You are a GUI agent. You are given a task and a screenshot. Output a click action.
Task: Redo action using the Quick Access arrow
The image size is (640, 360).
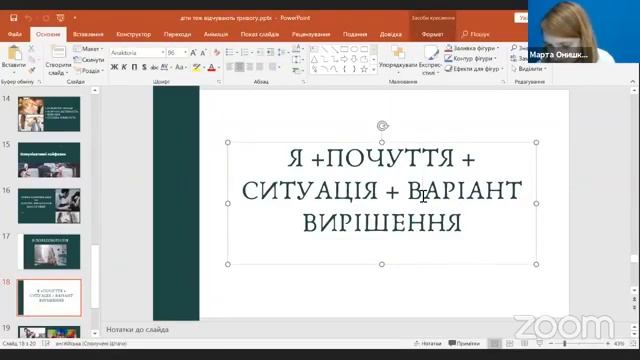pyautogui.click(x=46, y=18)
